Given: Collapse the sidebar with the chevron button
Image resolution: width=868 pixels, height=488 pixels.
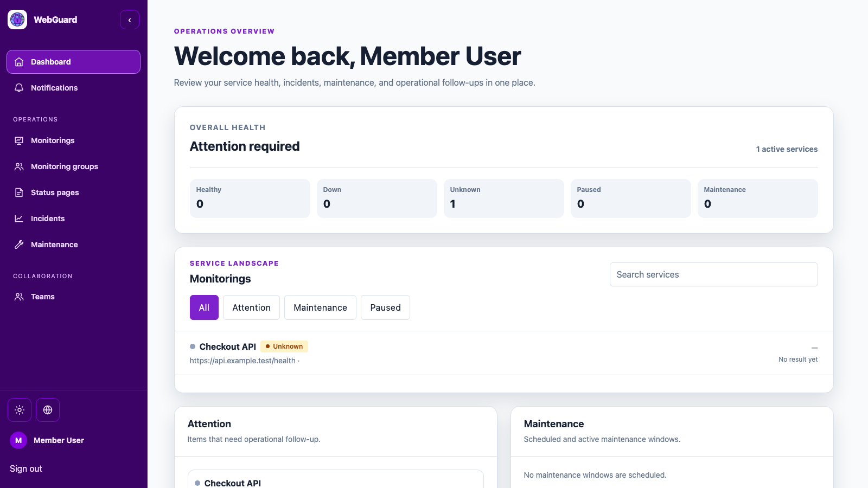Looking at the screenshot, I should pyautogui.click(x=130, y=20).
